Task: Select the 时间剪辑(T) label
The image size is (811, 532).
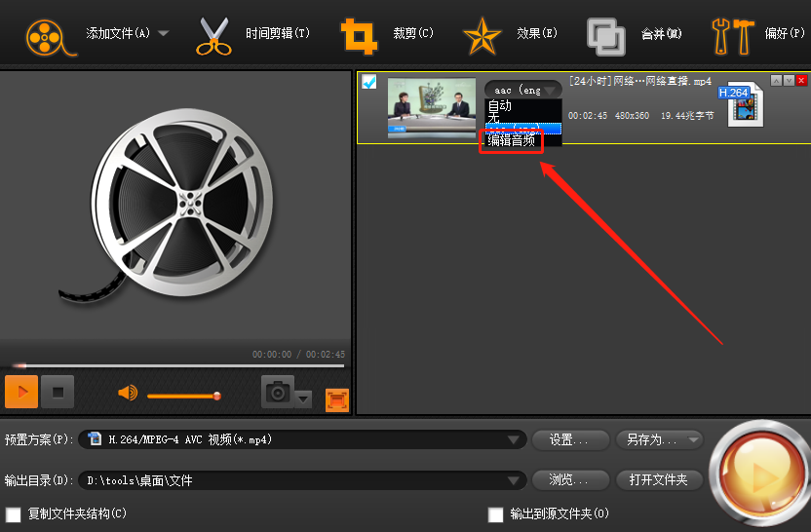Action: pyautogui.click(x=278, y=33)
